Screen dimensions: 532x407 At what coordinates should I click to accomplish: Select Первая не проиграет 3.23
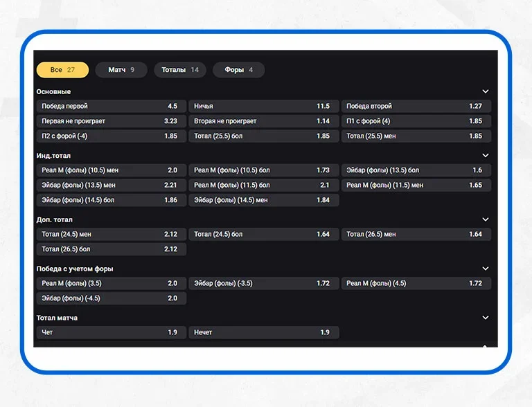(112, 121)
